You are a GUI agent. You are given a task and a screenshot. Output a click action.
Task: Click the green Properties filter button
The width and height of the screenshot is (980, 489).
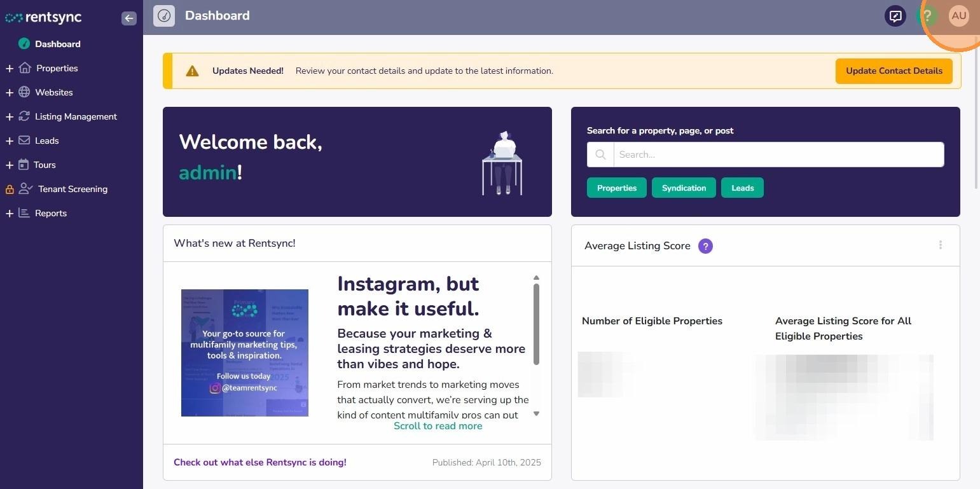tap(617, 188)
